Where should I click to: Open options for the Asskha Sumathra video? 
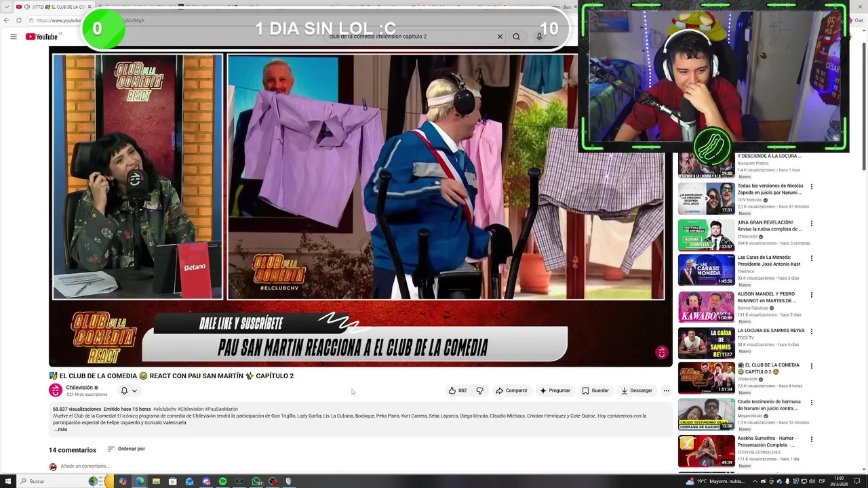pyautogui.click(x=812, y=439)
